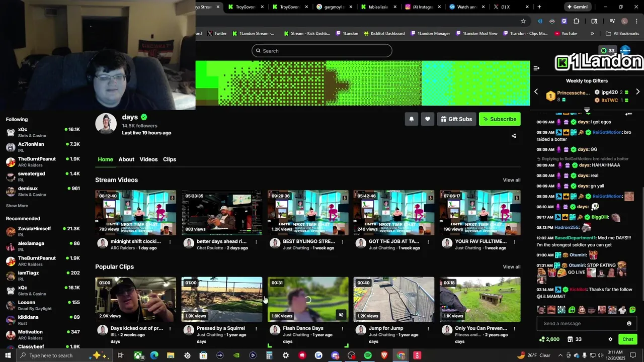Collapse the top gifters panel handle
The width and height of the screenshot is (644, 362).
point(587,110)
